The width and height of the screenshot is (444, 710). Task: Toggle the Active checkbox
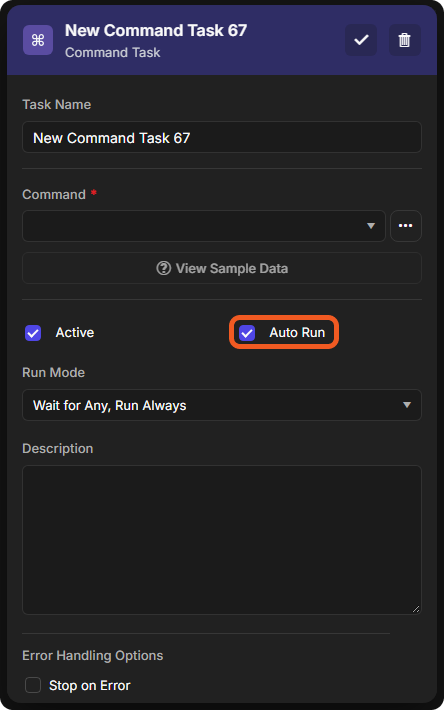click(x=33, y=333)
